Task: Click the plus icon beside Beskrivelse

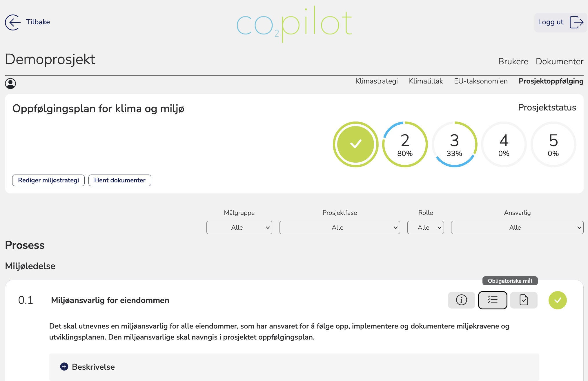Action: point(64,367)
